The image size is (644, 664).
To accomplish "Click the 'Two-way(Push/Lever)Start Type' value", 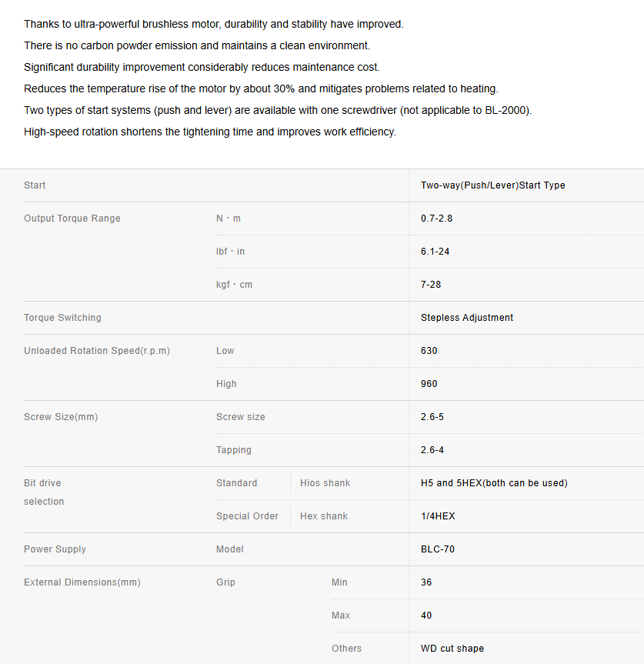I will pyautogui.click(x=493, y=185).
